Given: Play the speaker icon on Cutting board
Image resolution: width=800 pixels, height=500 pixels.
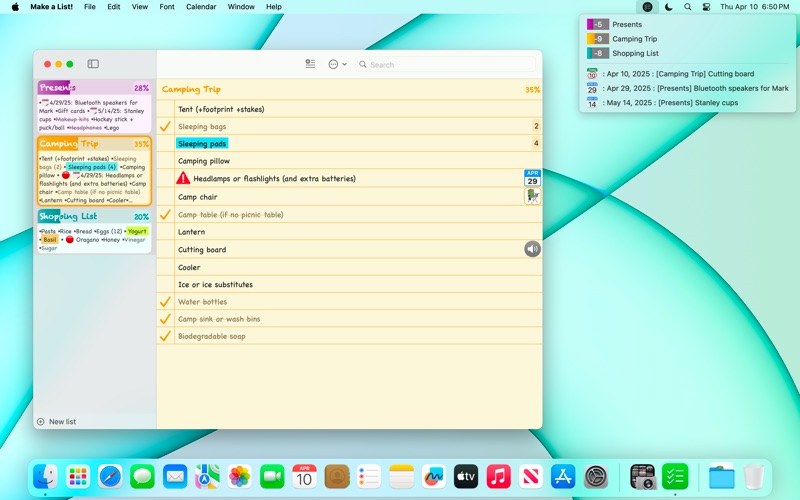Looking at the screenshot, I should click(532, 249).
